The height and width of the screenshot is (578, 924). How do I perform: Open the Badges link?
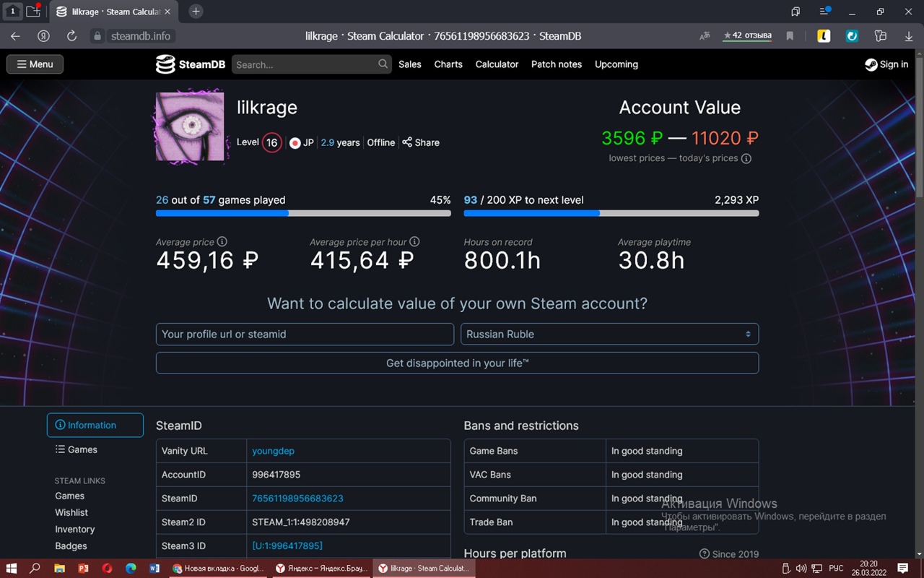[71, 545]
